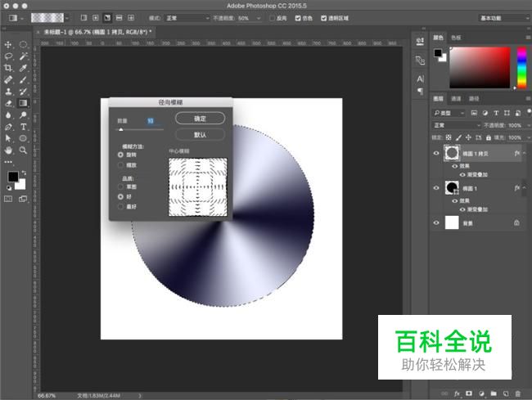Click the Default (默认) button
532x400 pixels.
pyautogui.click(x=200, y=135)
